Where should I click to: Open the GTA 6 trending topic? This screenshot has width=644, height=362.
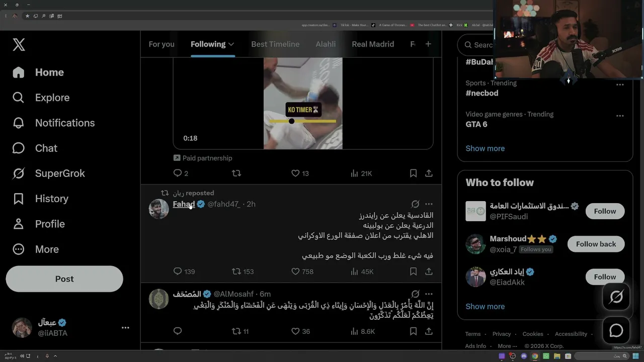pyautogui.click(x=476, y=124)
